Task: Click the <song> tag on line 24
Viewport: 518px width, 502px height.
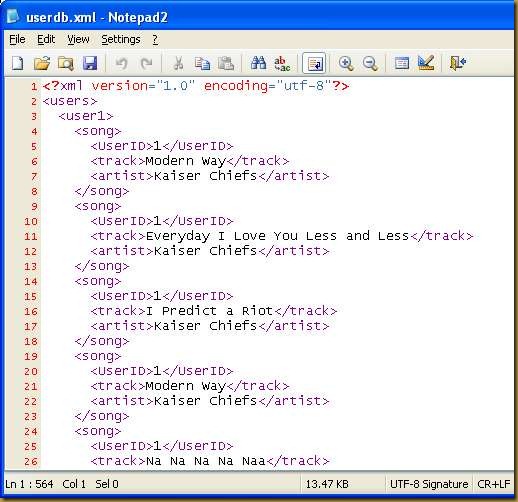Action: [98, 431]
